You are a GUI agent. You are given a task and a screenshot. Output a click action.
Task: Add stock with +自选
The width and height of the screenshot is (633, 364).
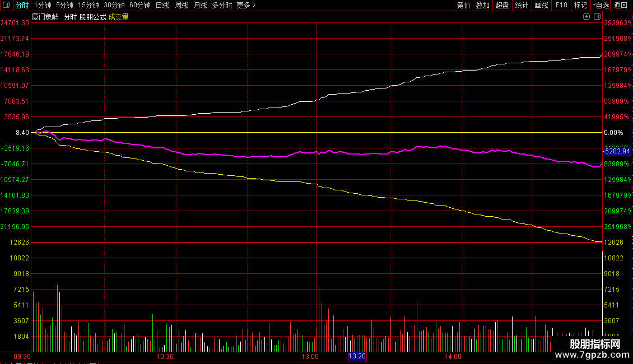coord(601,5)
